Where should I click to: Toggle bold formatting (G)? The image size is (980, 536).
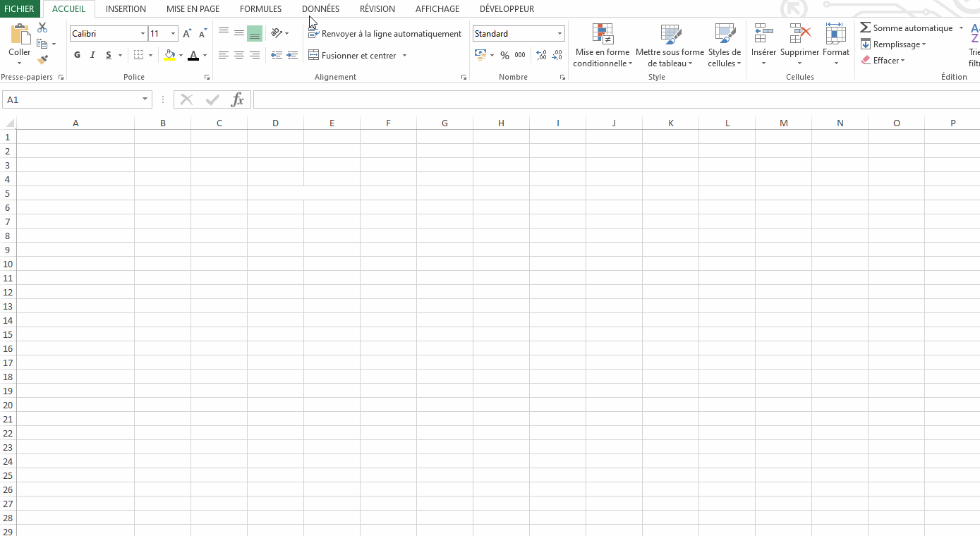[x=77, y=55]
